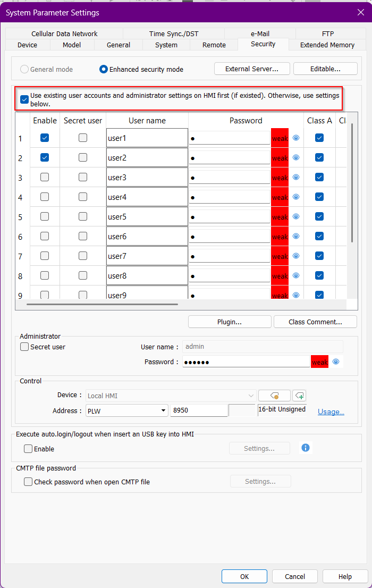Open the Usage link
372x588 pixels.
click(331, 411)
